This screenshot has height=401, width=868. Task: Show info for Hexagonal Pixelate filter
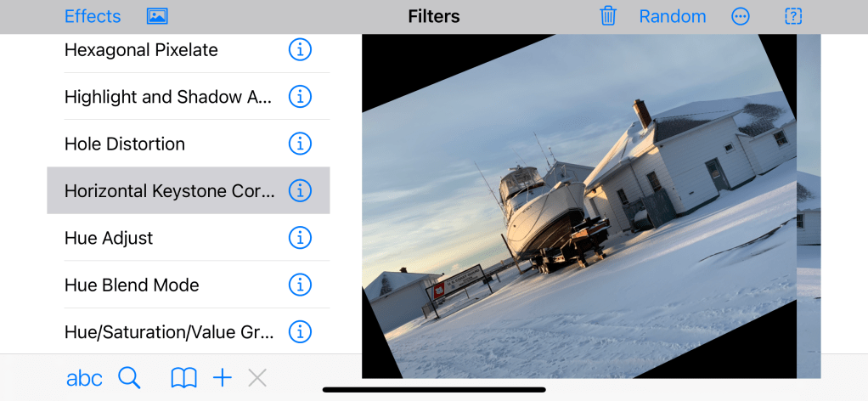tap(300, 50)
